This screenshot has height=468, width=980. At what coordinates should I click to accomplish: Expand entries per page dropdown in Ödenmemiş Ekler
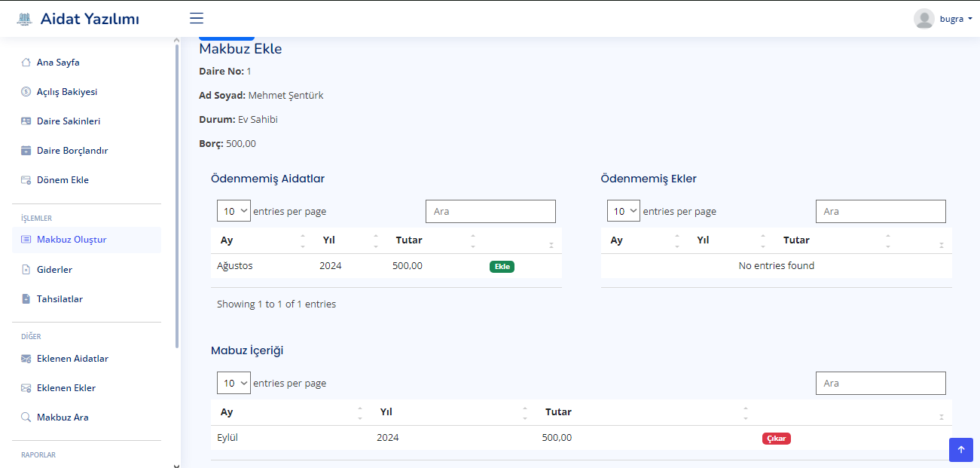point(624,211)
